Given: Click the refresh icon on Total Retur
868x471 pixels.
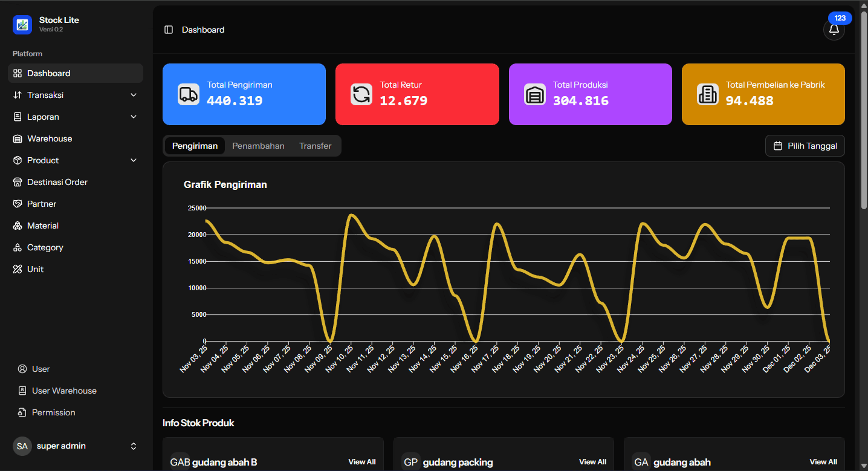Looking at the screenshot, I should (x=361, y=94).
